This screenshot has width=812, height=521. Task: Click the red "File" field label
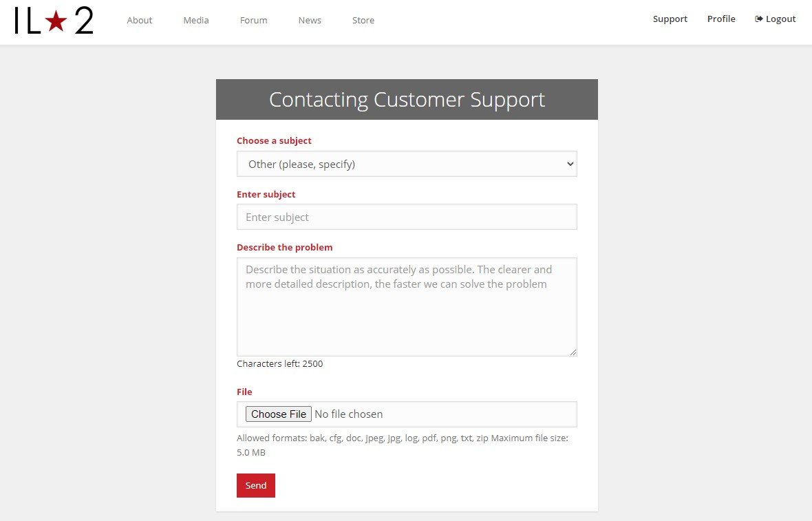[x=244, y=392]
